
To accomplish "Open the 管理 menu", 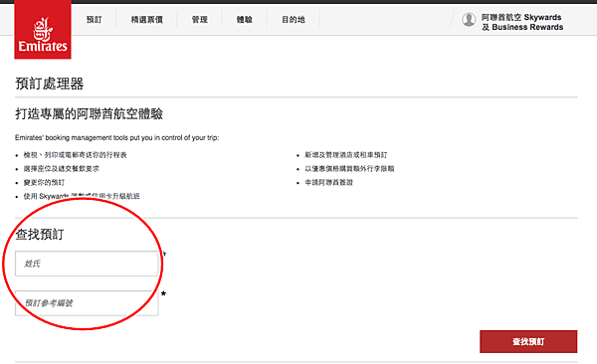I will pos(200,20).
